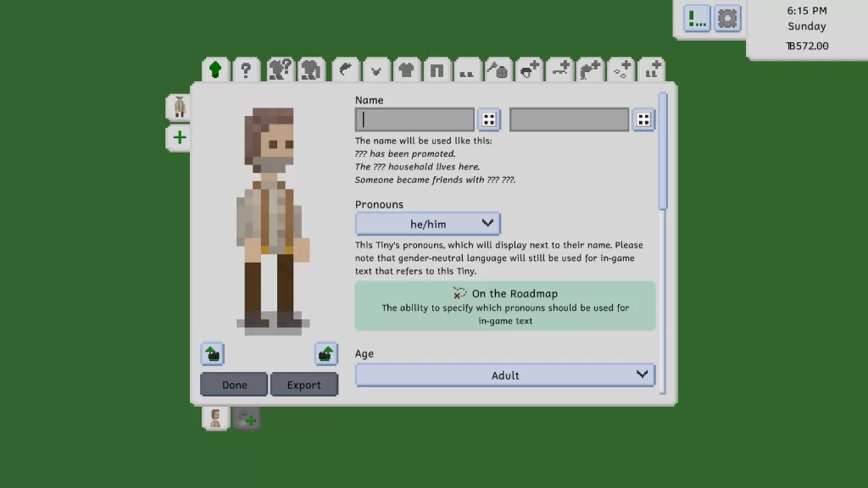Open the pants customization tab
Screen dimensions: 868x488
(x=437, y=69)
